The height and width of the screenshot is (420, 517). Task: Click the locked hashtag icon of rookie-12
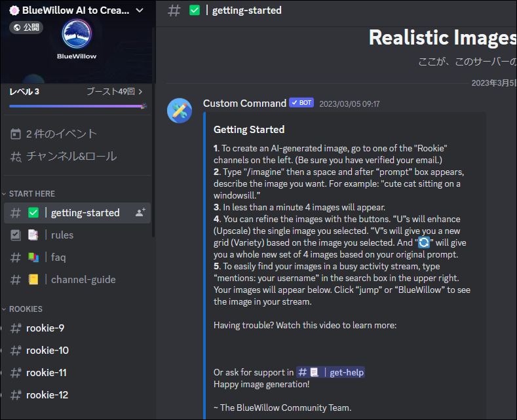(x=16, y=395)
